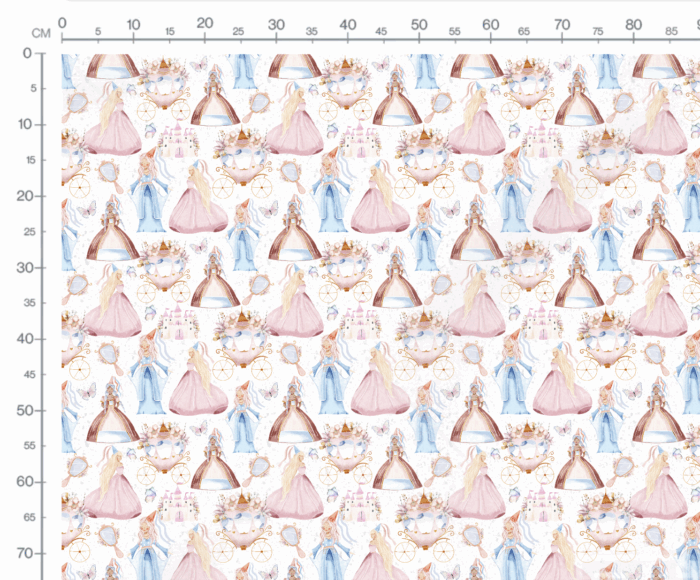
Task: Click the 30 mark on the vertical ruler
Action: (25, 267)
